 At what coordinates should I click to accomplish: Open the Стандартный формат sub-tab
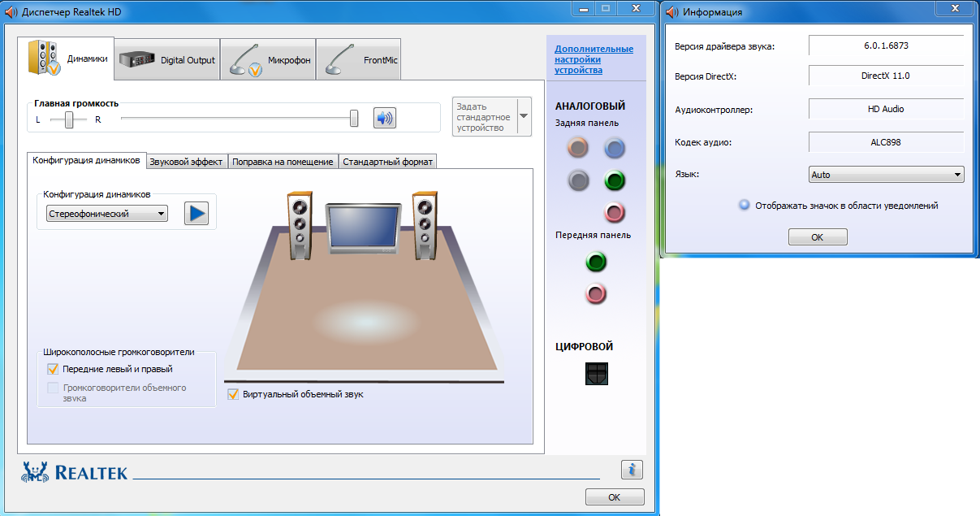(387, 162)
